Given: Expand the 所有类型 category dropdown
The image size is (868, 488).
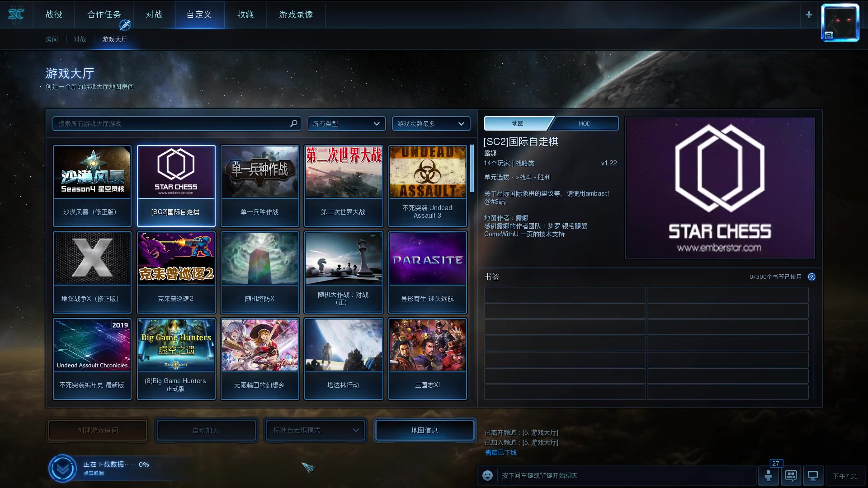Looking at the screenshot, I should [x=346, y=123].
